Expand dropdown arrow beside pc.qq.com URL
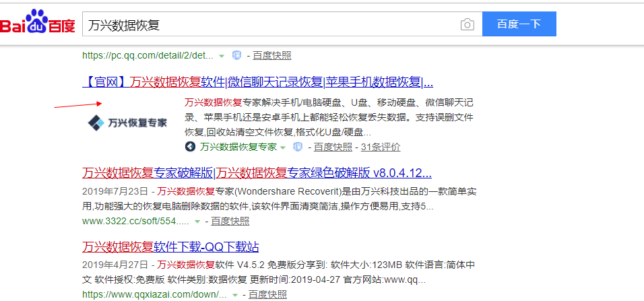The height and width of the screenshot is (301, 644). click(x=222, y=56)
